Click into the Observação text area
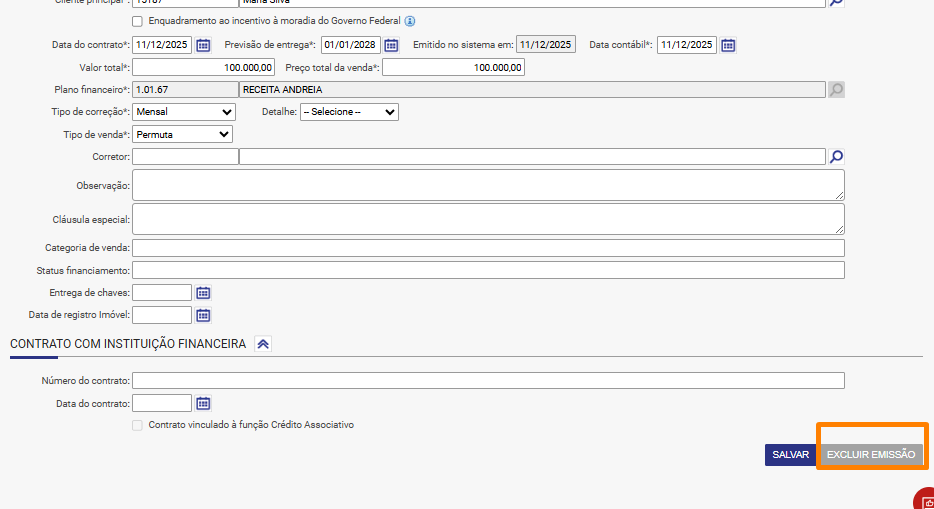934x509 pixels. coord(488,185)
